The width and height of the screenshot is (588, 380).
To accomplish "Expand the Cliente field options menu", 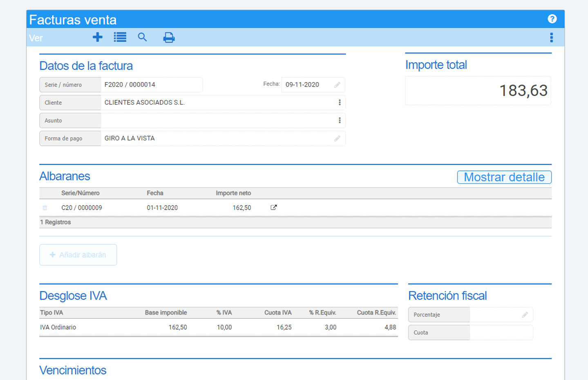I will (339, 103).
